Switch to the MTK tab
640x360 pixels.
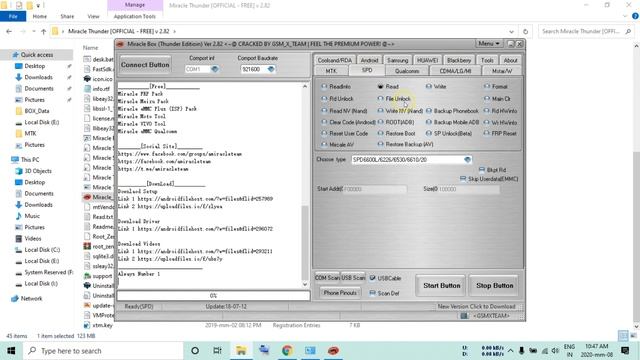coord(331,71)
